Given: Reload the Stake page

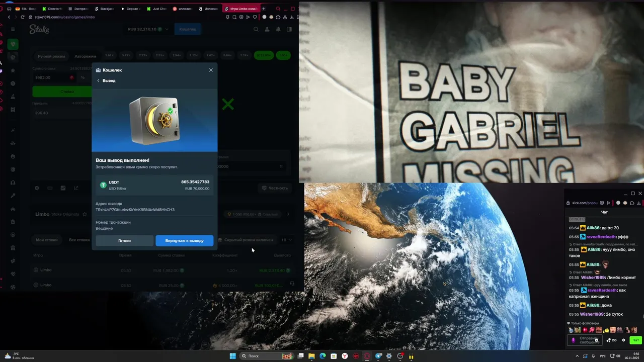Looking at the screenshot, I should point(22,17).
